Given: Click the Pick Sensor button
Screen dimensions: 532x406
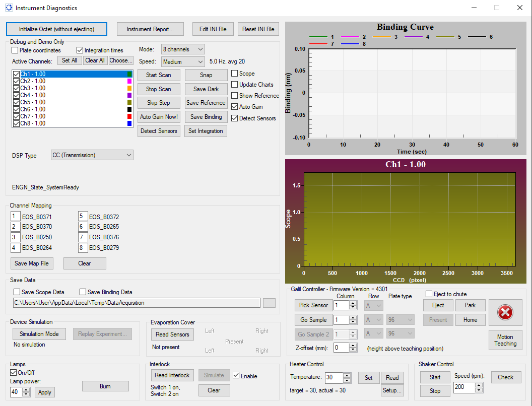Looking at the screenshot, I should point(313,305).
